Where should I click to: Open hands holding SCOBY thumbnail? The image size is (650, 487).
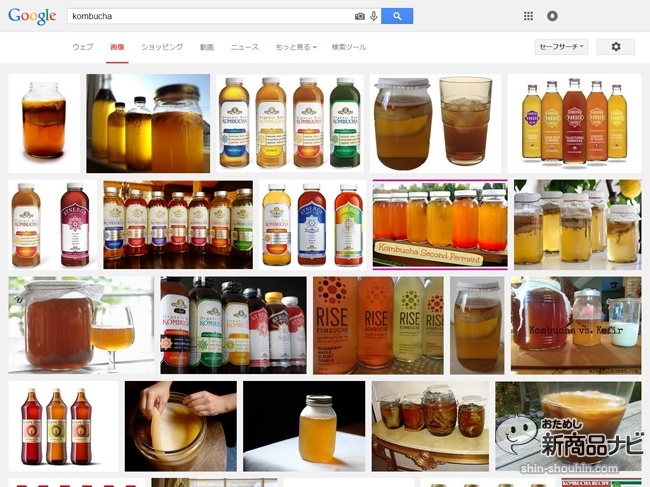181,426
